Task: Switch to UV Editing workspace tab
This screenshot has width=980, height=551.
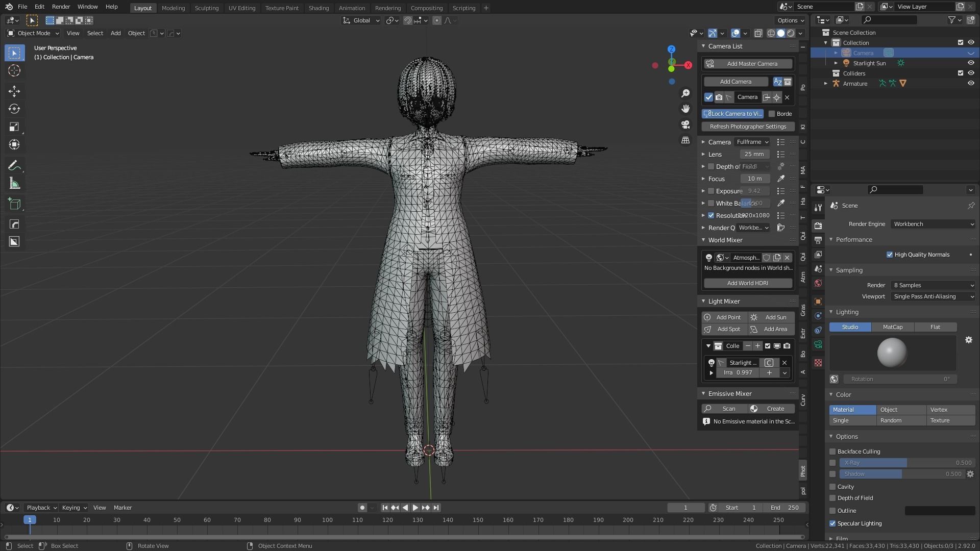Action: click(242, 8)
